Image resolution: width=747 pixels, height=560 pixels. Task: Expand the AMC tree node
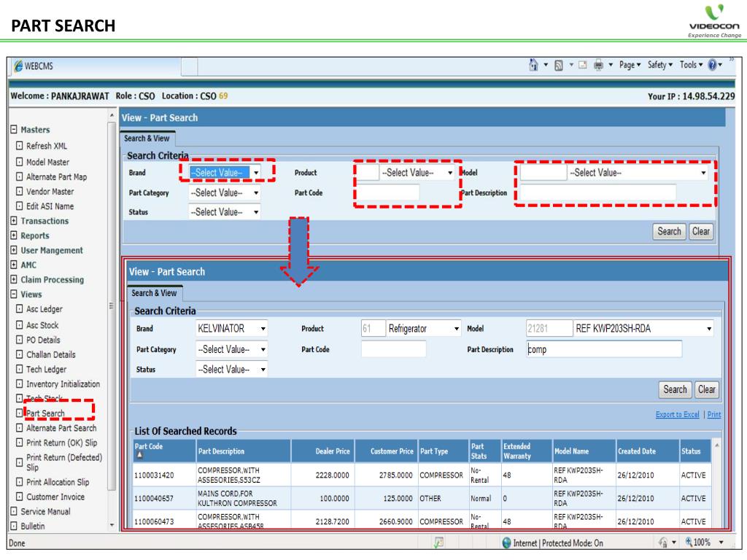pos(14,265)
